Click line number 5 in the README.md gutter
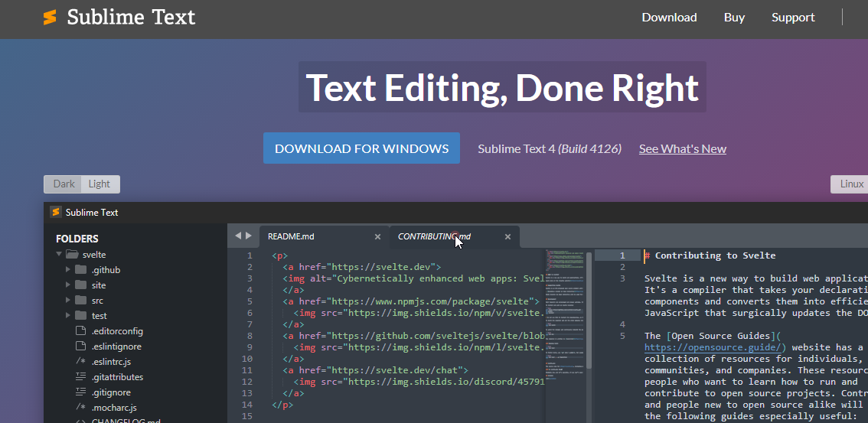 coord(250,301)
